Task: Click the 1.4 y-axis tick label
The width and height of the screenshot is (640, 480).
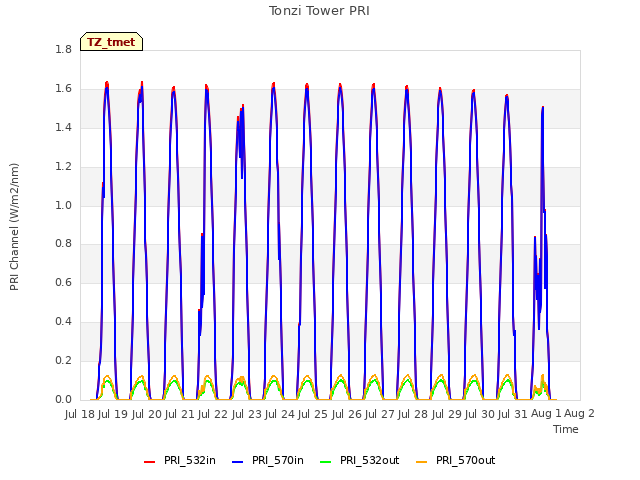Action: coord(63,127)
